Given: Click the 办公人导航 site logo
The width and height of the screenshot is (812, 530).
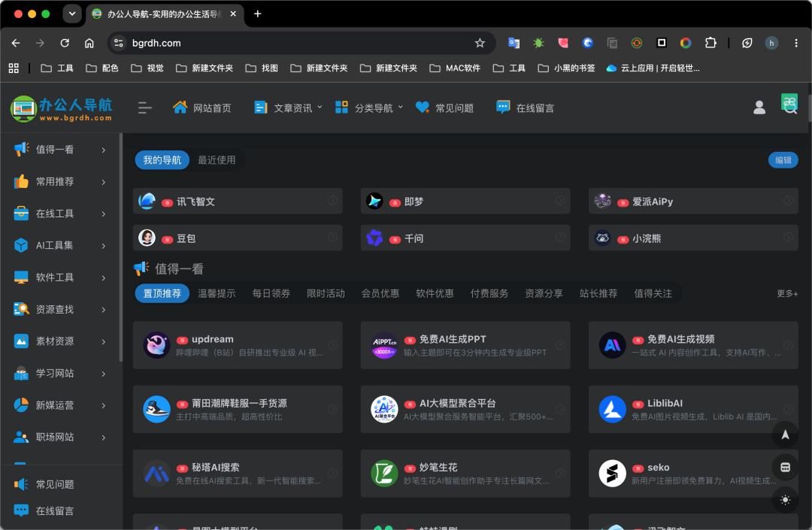Looking at the screenshot, I should 61,109.
